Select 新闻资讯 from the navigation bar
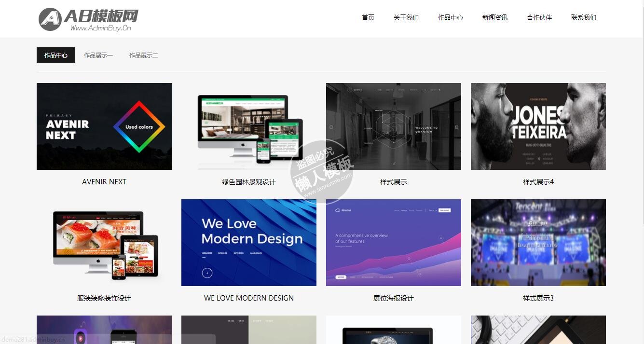Screen dimensions: 644x344 click(494, 17)
